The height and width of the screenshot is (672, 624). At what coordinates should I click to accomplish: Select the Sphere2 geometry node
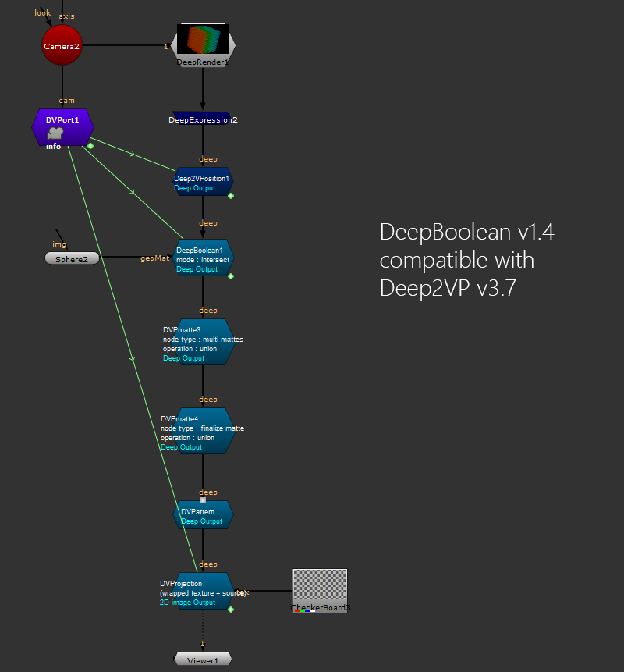pyautogui.click(x=72, y=259)
